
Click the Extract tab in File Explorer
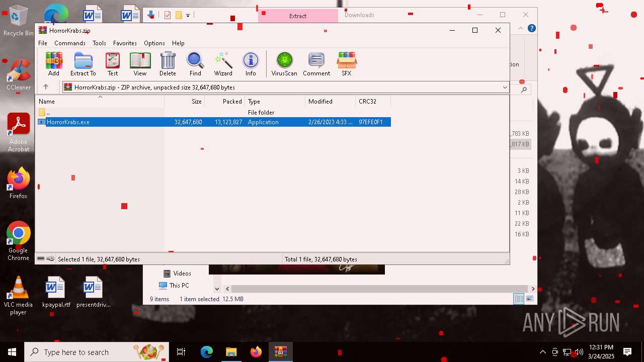point(298,16)
